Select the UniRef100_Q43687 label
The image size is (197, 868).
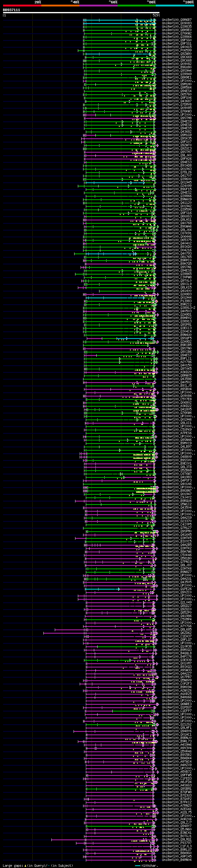(176, 101)
